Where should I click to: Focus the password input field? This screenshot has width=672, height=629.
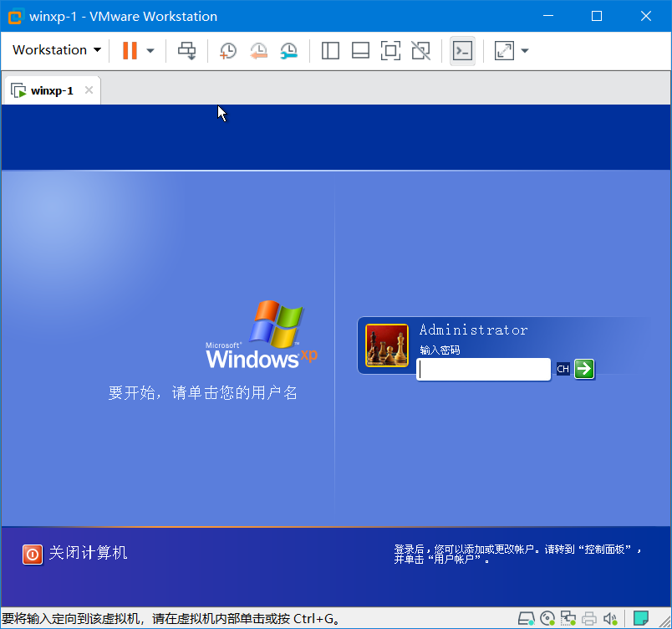click(x=483, y=369)
